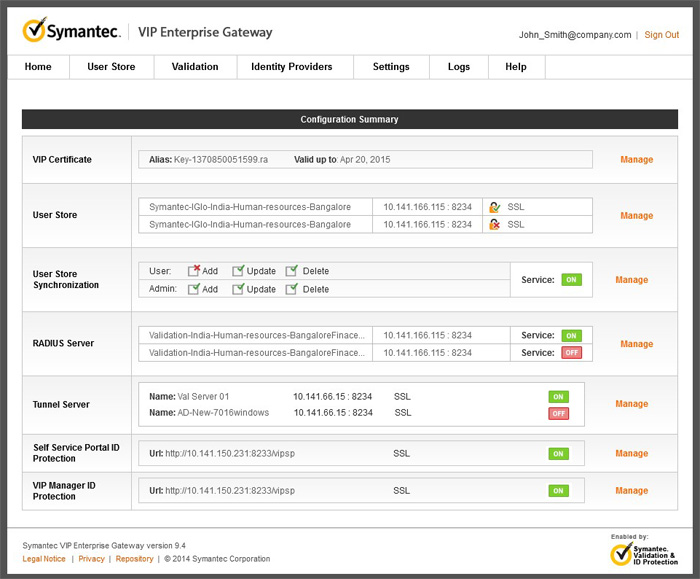Click Manage for Self Service Portal ID Protection

tap(632, 454)
